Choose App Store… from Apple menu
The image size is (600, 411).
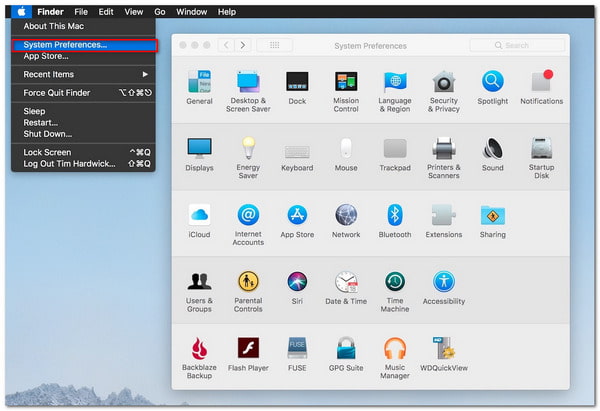(83, 56)
